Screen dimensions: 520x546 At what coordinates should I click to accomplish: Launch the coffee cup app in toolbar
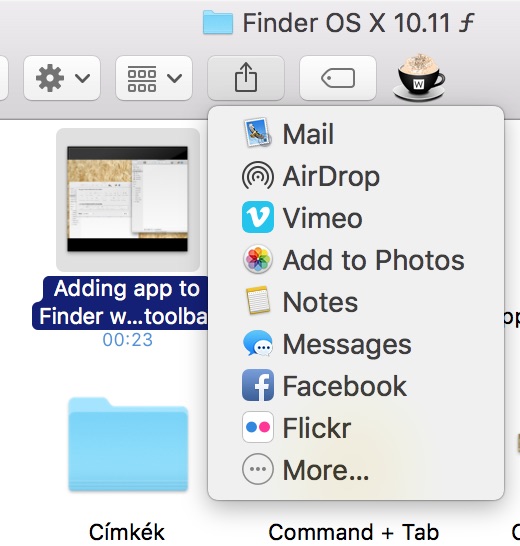pos(419,77)
